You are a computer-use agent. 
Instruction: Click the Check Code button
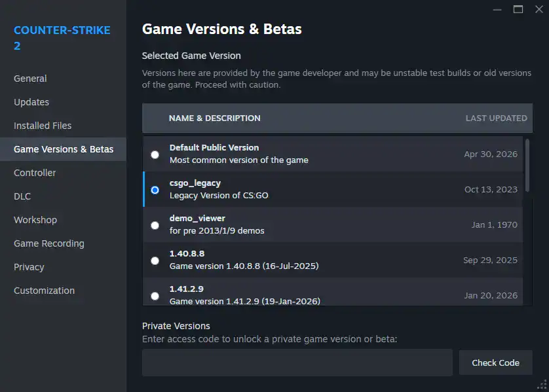pyautogui.click(x=495, y=363)
